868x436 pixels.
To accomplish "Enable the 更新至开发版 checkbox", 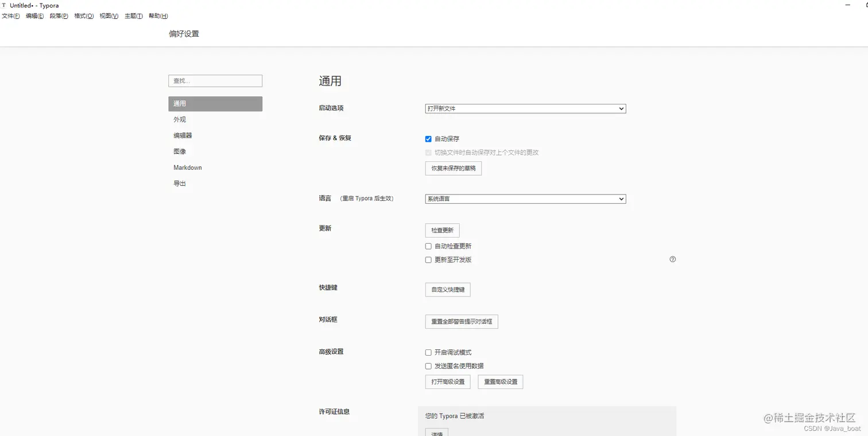I will 428,259.
